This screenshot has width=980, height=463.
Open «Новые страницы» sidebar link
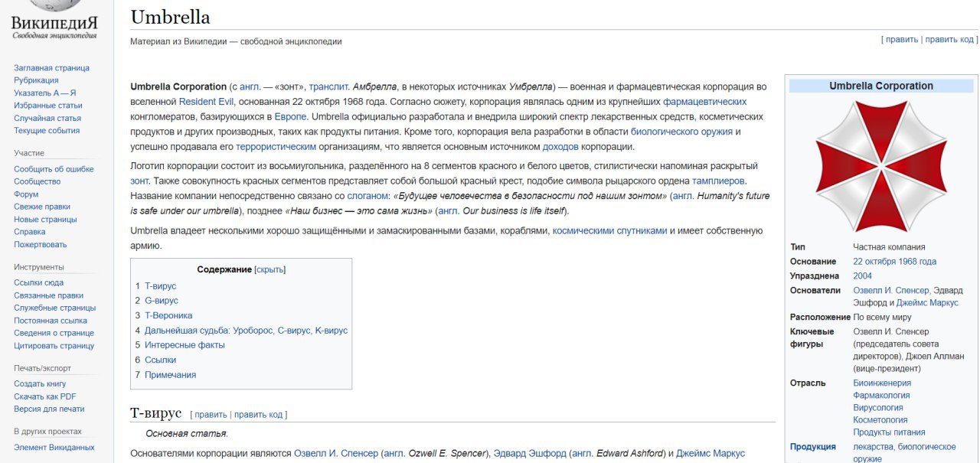45,219
